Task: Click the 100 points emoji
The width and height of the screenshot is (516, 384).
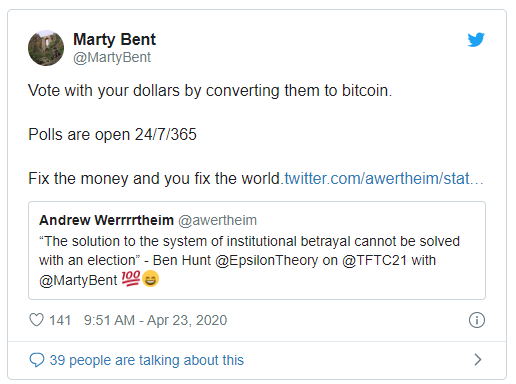Action: (131, 279)
